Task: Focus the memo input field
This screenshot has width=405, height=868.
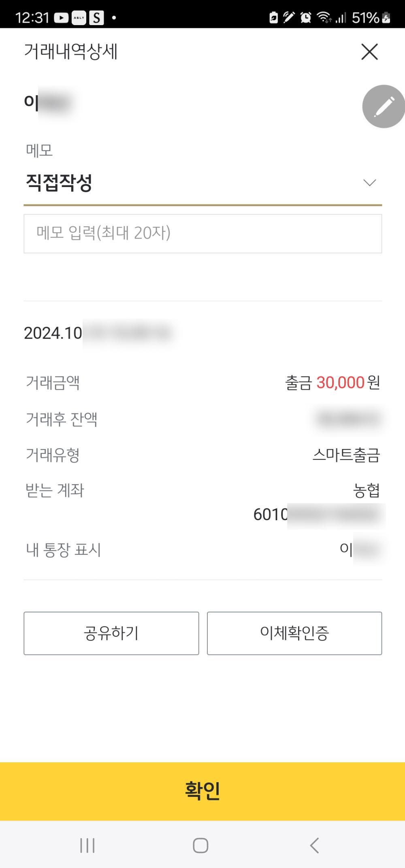Action: [202, 234]
